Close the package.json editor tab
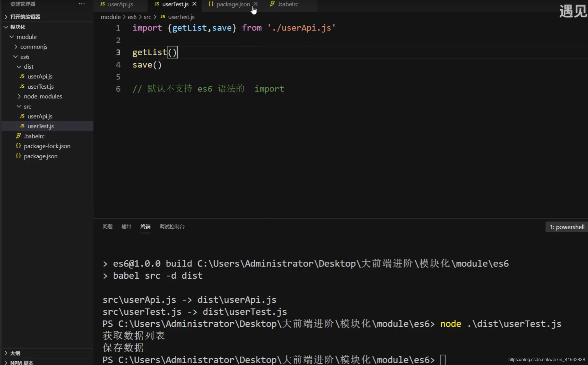 coord(255,4)
